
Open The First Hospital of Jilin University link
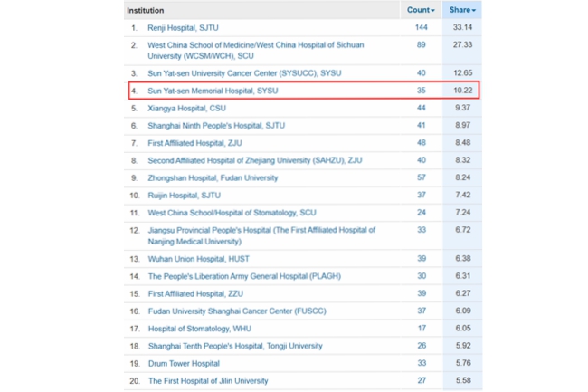(208, 381)
